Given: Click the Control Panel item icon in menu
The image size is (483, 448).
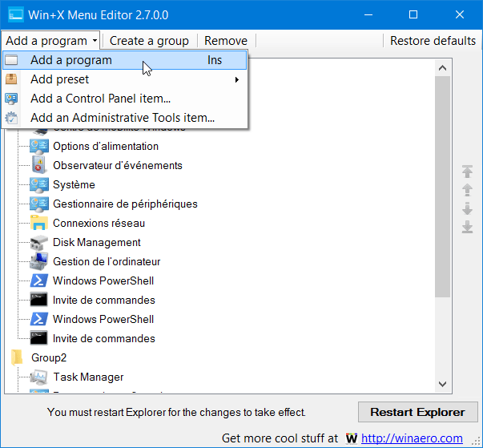Looking at the screenshot, I should tap(11, 99).
